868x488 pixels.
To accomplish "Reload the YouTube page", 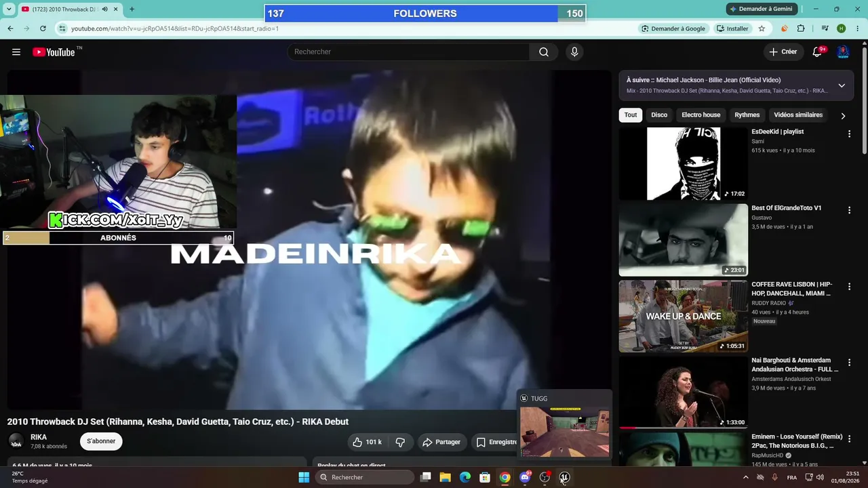I will click(43, 28).
